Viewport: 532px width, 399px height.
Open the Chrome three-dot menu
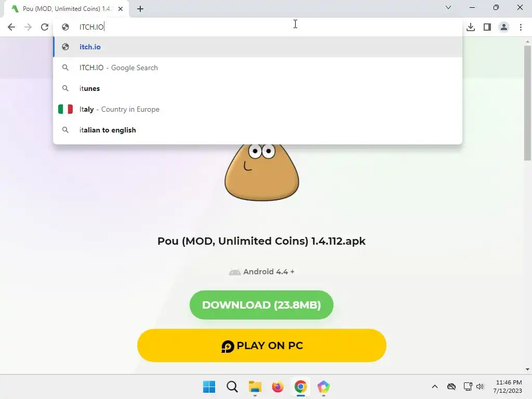coord(521,27)
